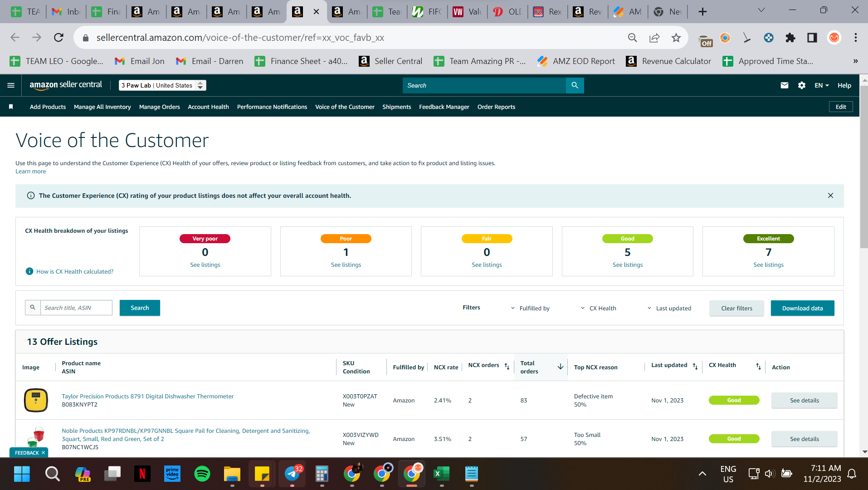Open Calculator from the taskbar
The image size is (868, 490).
(x=322, y=474)
